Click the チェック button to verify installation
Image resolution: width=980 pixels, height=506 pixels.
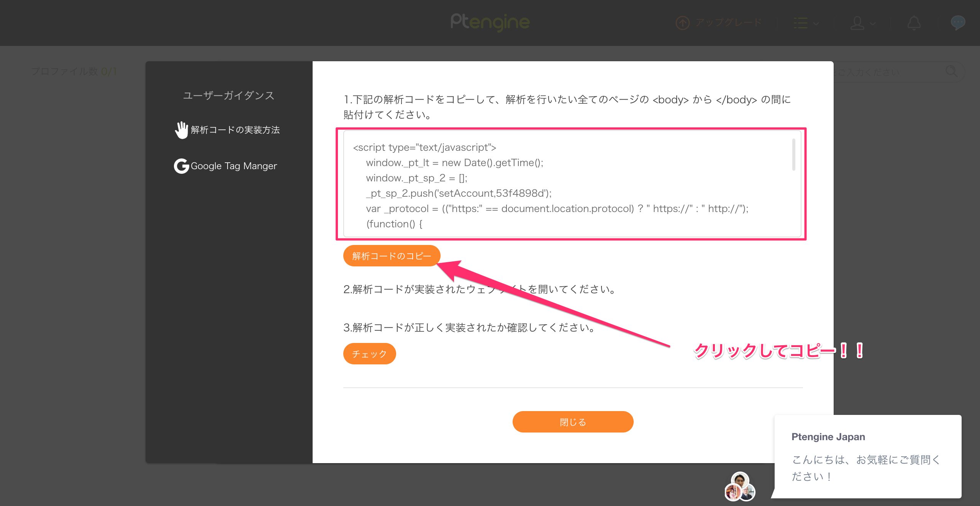click(369, 354)
